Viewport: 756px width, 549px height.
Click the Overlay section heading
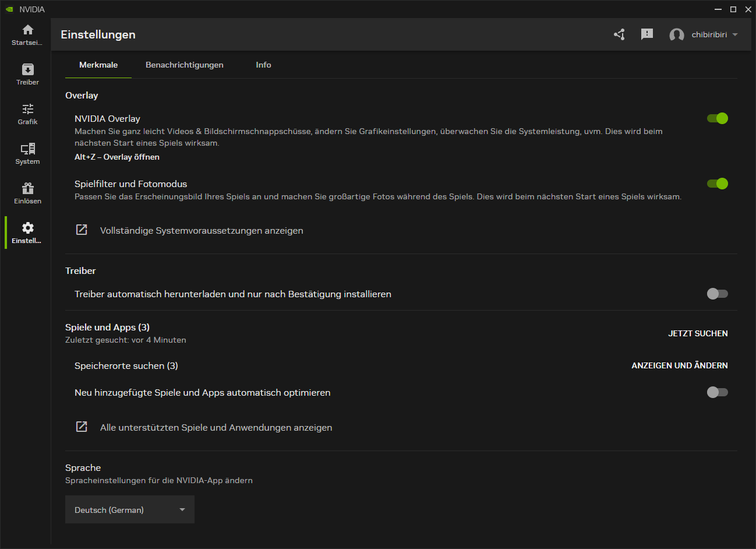(82, 96)
